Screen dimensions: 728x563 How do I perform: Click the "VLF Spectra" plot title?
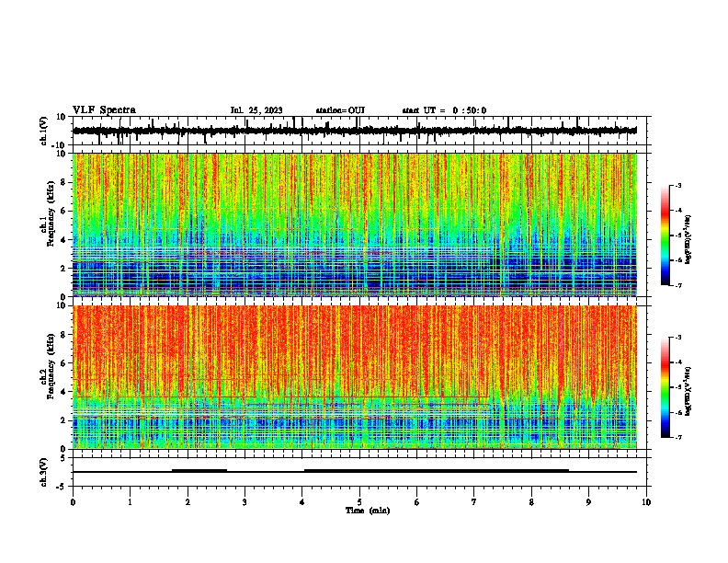point(104,110)
